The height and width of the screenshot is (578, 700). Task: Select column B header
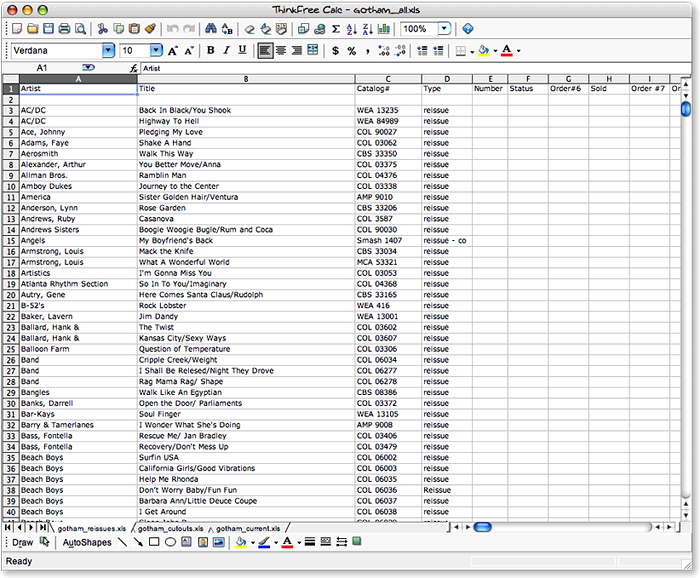pos(246,79)
